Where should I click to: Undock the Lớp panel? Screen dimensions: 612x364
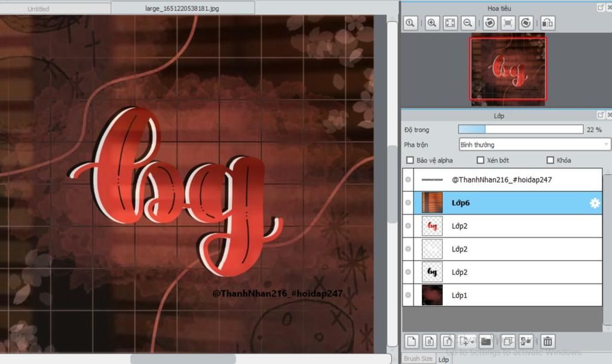pos(601,115)
